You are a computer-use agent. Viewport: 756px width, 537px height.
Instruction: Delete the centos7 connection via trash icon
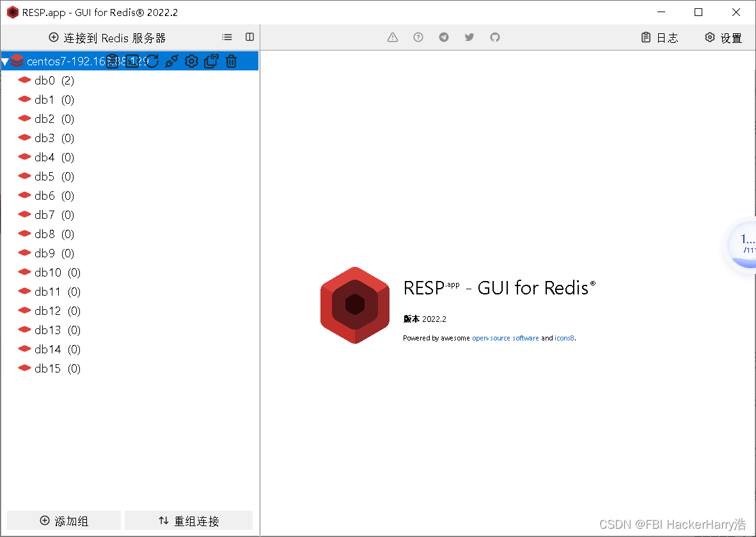click(231, 61)
